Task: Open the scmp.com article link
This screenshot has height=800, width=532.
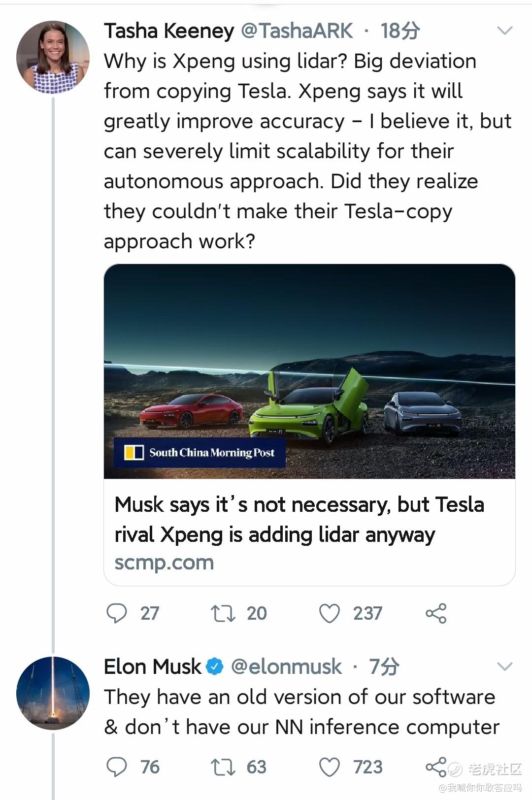Action: click(x=164, y=563)
